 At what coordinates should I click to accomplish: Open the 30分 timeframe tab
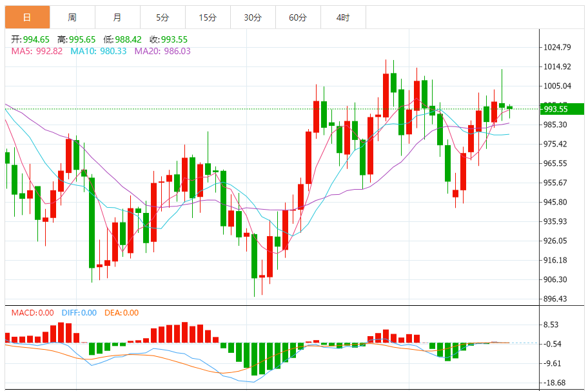coord(253,17)
